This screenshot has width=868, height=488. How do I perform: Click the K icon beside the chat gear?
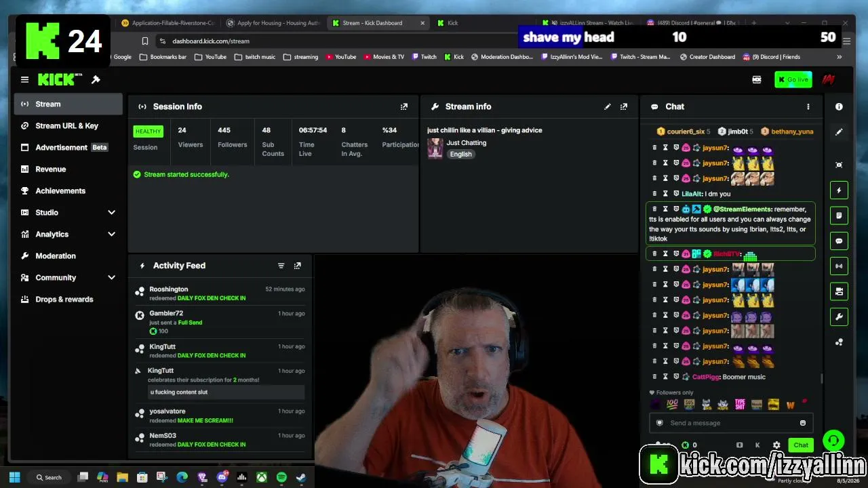[x=757, y=445]
